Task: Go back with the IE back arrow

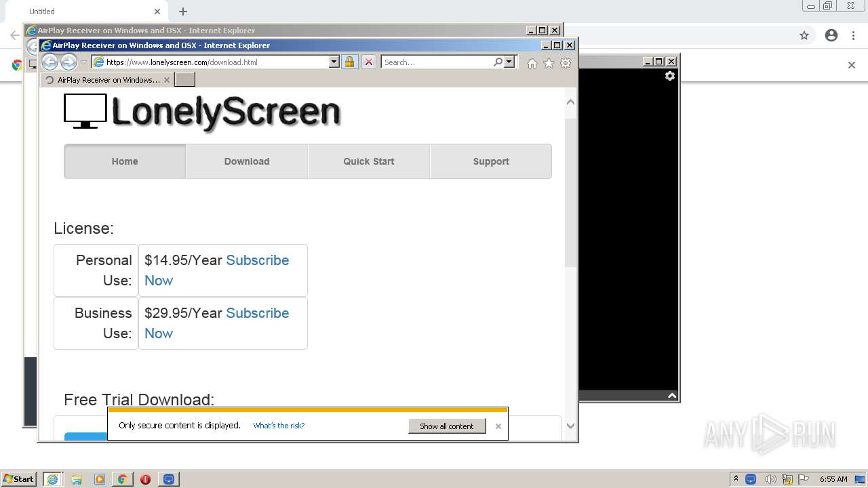Action: tap(50, 62)
